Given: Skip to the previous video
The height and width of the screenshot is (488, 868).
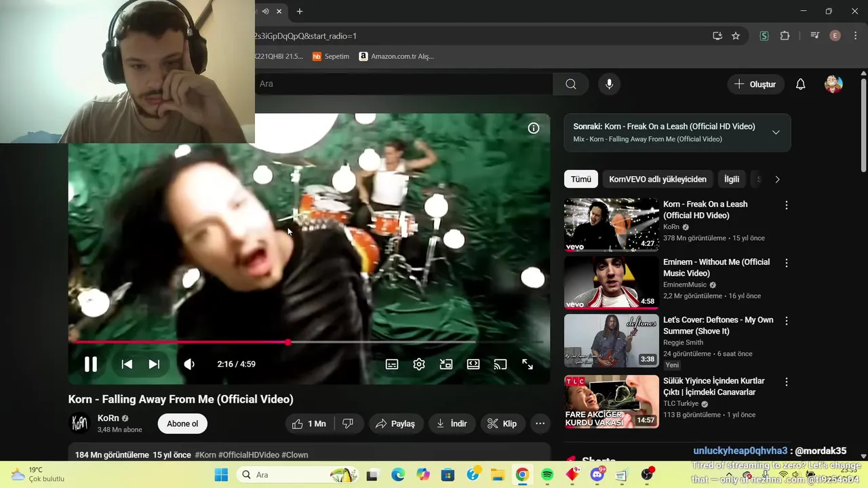Looking at the screenshot, I should (127, 364).
